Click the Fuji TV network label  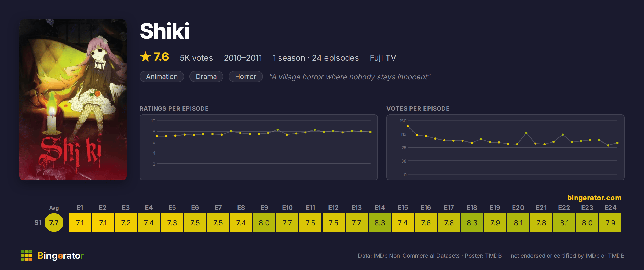point(383,58)
